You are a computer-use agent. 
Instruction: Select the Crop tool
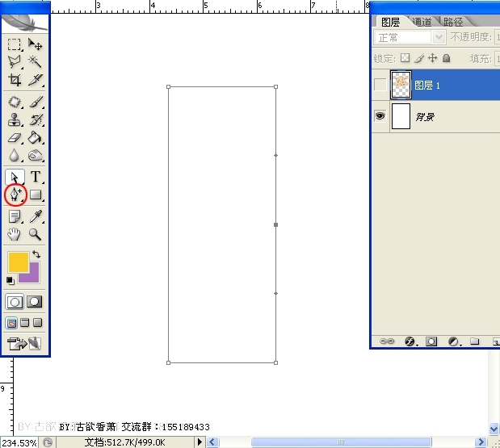coord(14,80)
